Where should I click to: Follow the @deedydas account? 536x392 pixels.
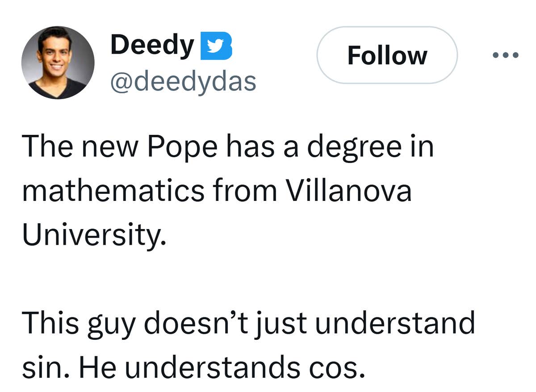387,55
